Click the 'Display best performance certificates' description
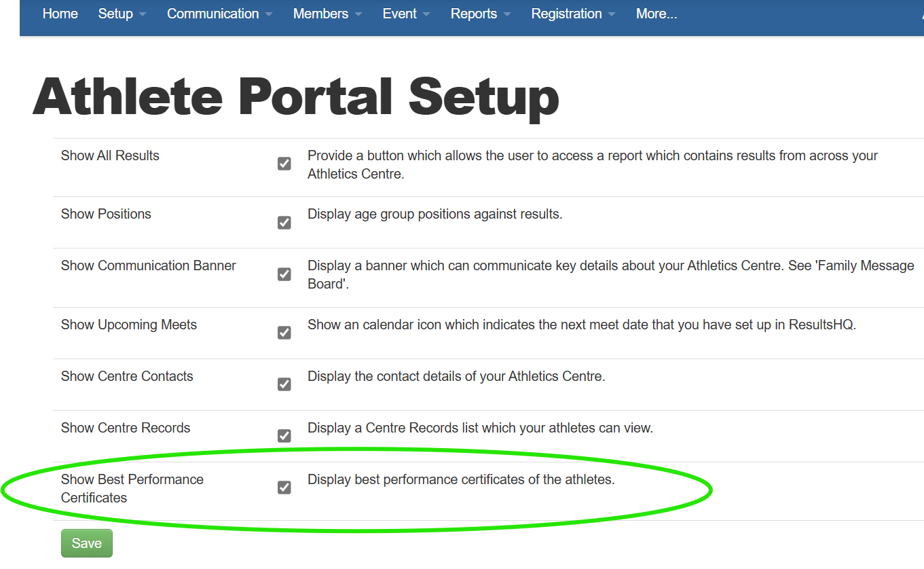 [x=461, y=479]
